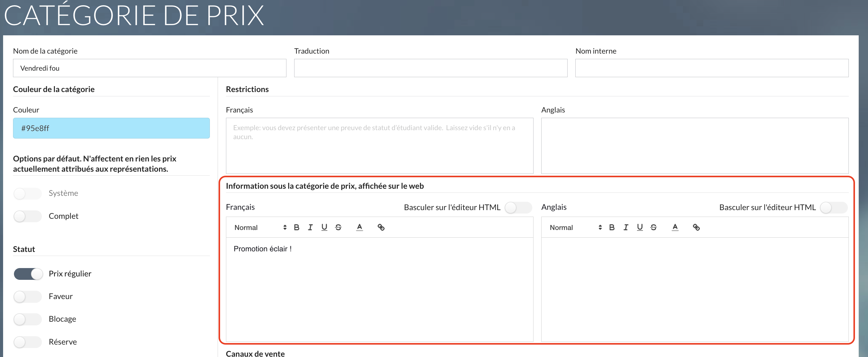The image size is (868, 357).
Task: Enable the Réserve status switch
Action: pos(28,342)
